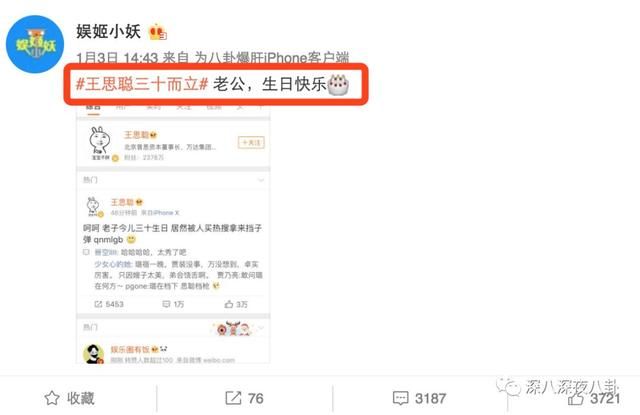Click the repost icon showing 5453
Image resolution: width=640 pixels, height=415 pixels.
pos(98,304)
